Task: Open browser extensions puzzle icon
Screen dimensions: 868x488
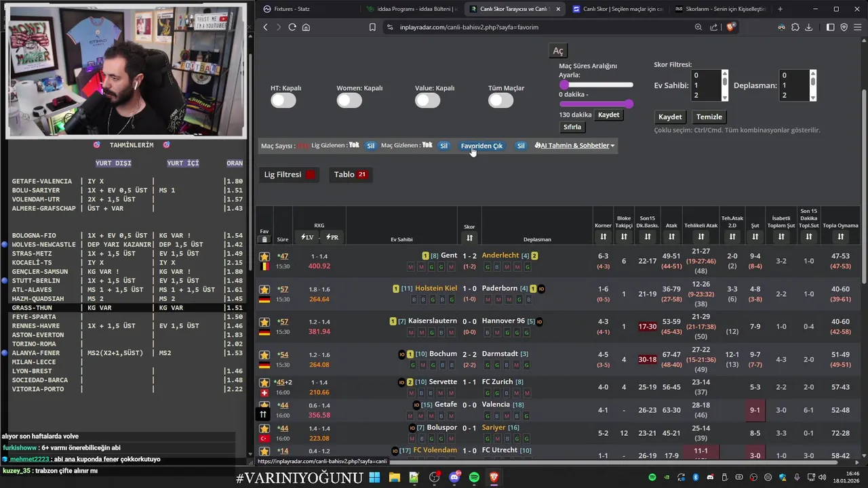Action: coord(795,27)
